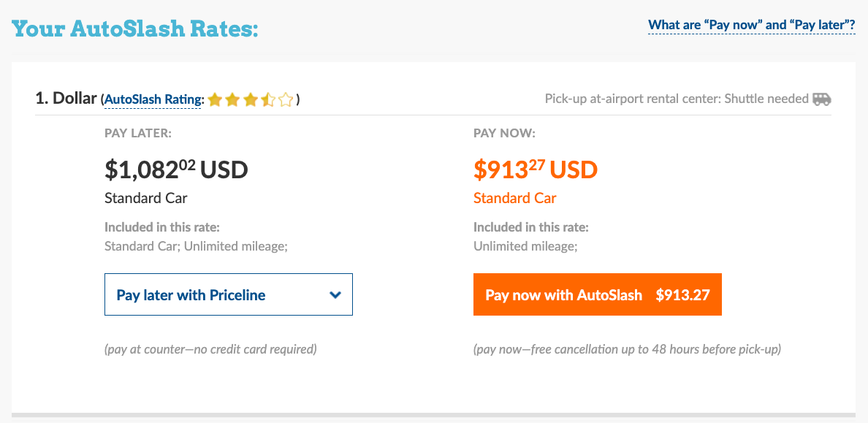Viewport: 868px width, 423px height.
Task: Open the Pay now and Pay later explanation link
Action: click(x=752, y=26)
